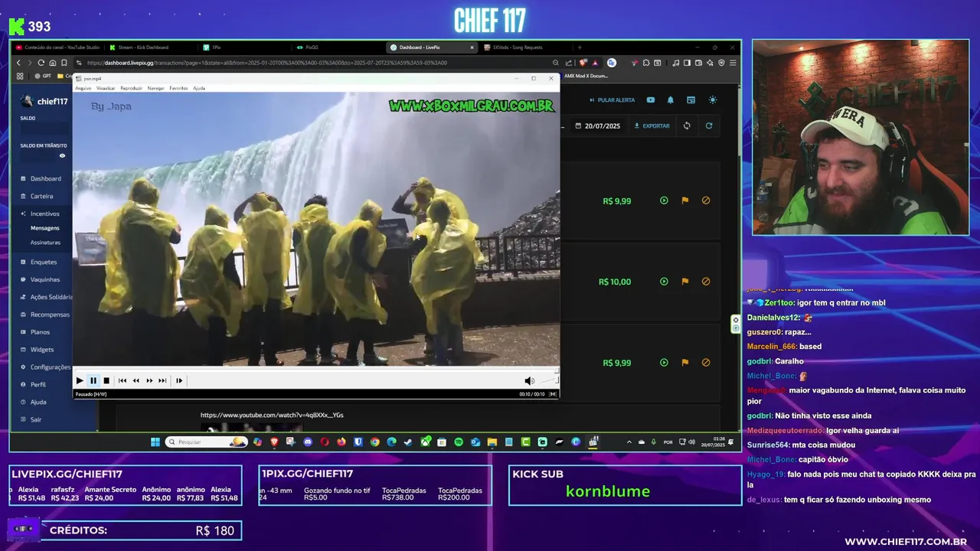Toggle the saldo visibility eye icon
Image resolution: width=980 pixels, height=551 pixels.
62,156
